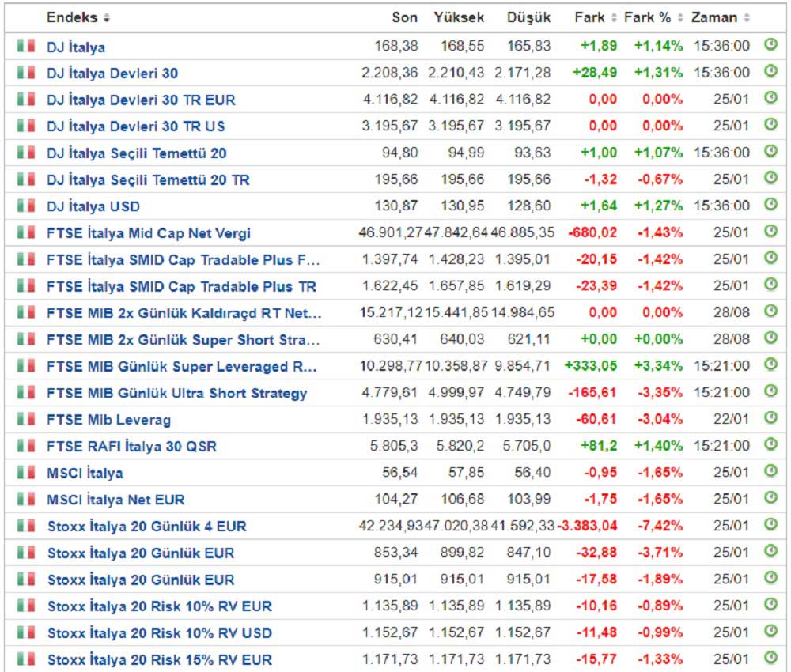Open DJ İtalya Seçili Temettü 20 link

tap(137, 153)
